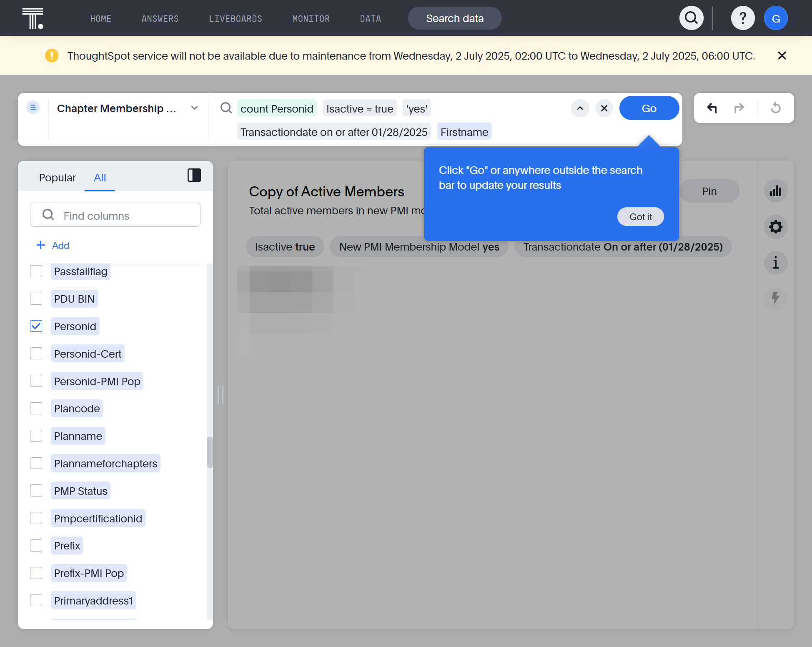Click the reset search icon
Screen dimensions: 812x647
(x=776, y=108)
